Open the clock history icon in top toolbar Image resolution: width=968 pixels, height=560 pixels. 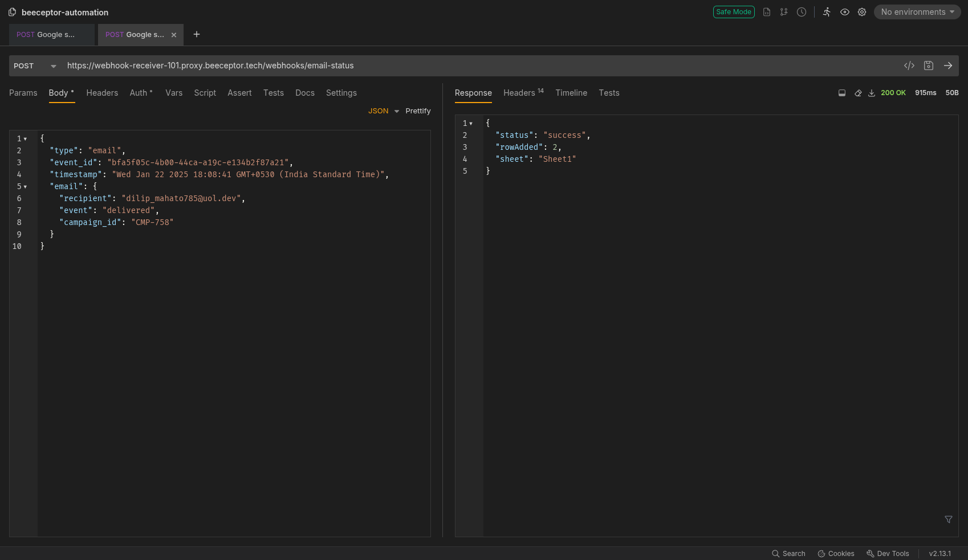[x=802, y=12]
